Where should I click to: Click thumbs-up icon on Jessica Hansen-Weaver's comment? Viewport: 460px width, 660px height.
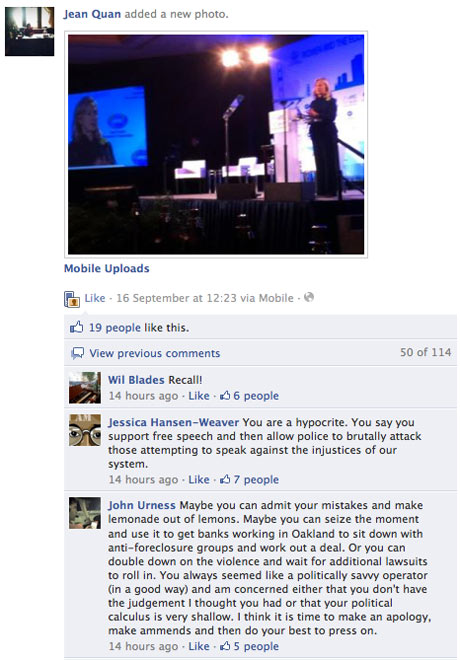pyautogui.click(x=226, y=479)
